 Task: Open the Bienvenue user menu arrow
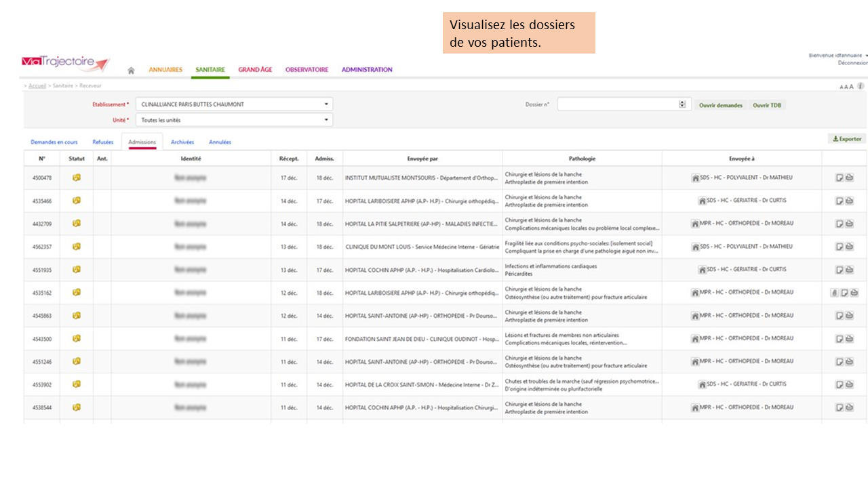[x=866, y=56]
